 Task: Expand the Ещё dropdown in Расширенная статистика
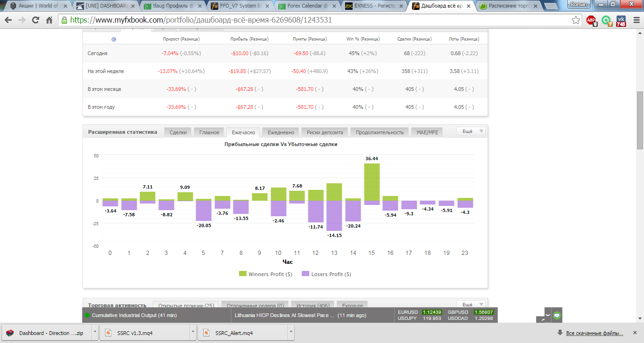click(x=471, y=131)
